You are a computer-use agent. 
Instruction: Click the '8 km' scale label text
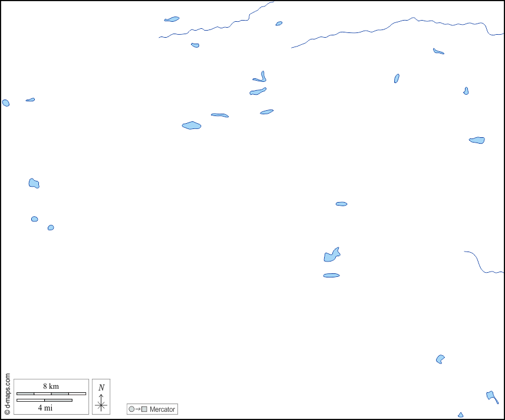[x=51, y=386]
